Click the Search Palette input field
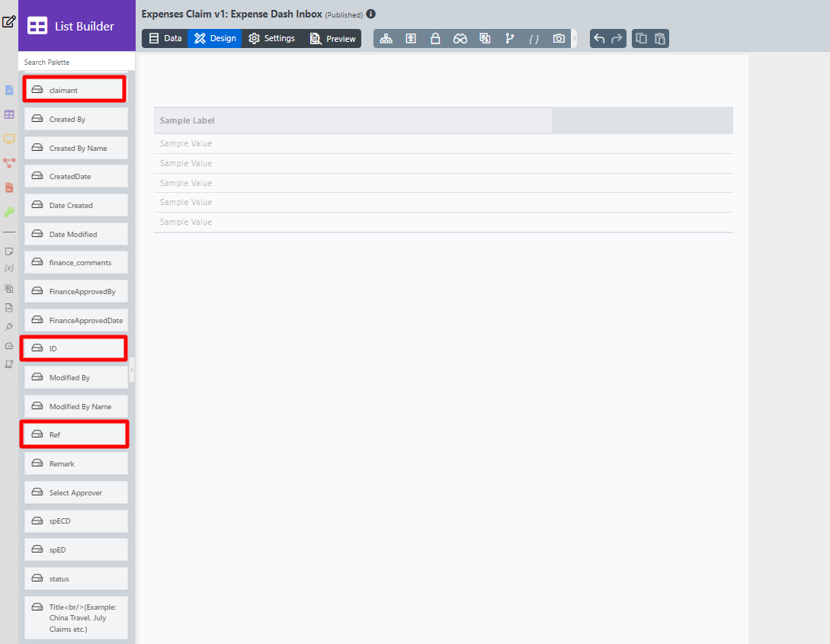 click(x=77, y=62)
